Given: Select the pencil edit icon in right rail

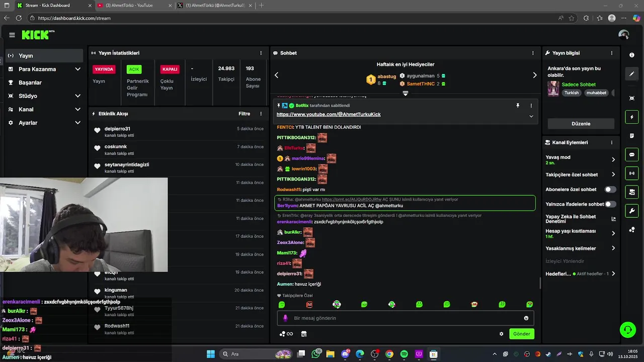Looking at the screenshot, I should [x=632, y=74].
